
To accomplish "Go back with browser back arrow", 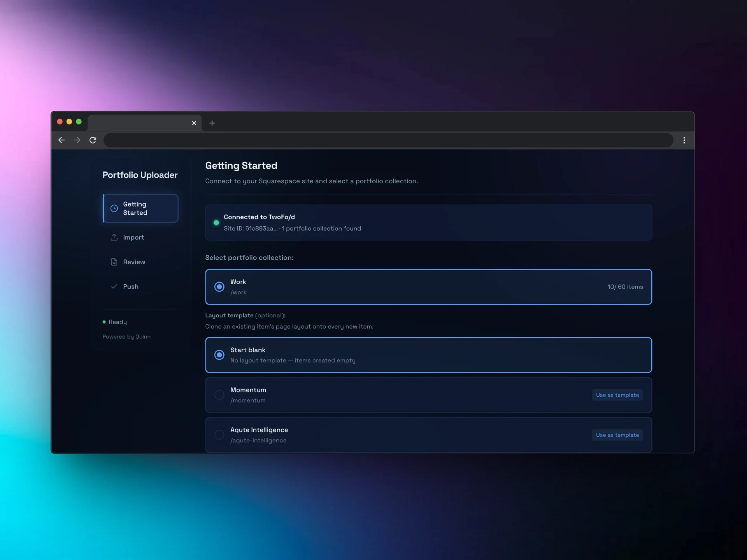I will pyautogui.click(x=61, y=140).
